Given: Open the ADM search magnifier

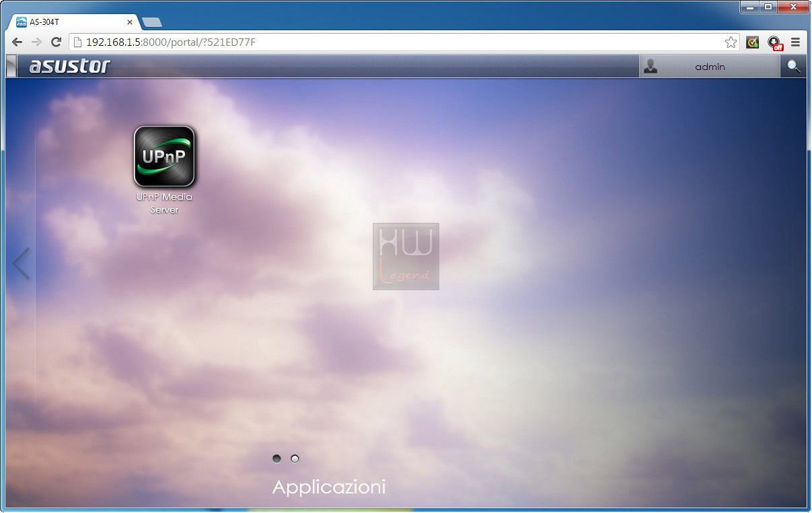Looking at the screenshot, I should pos(794,67).
